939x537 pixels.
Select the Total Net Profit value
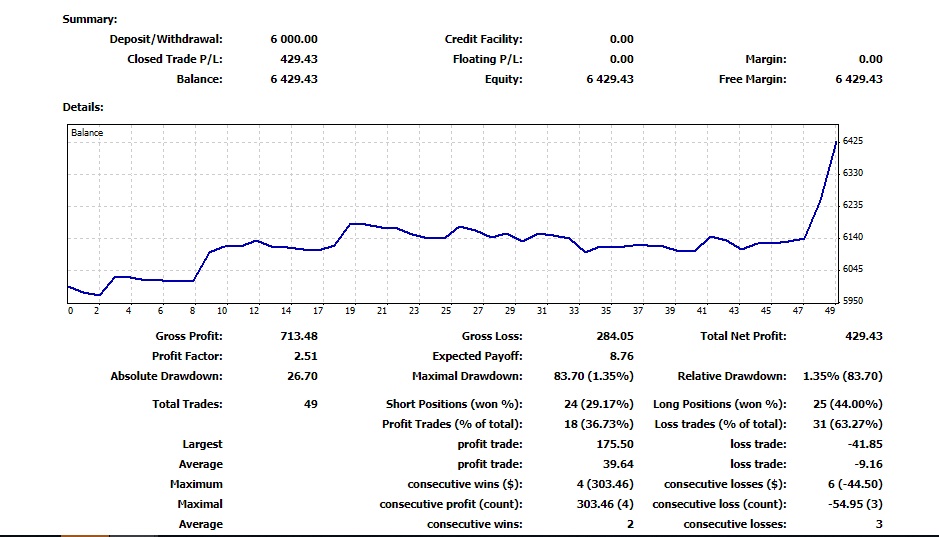[x=863, y=336]
